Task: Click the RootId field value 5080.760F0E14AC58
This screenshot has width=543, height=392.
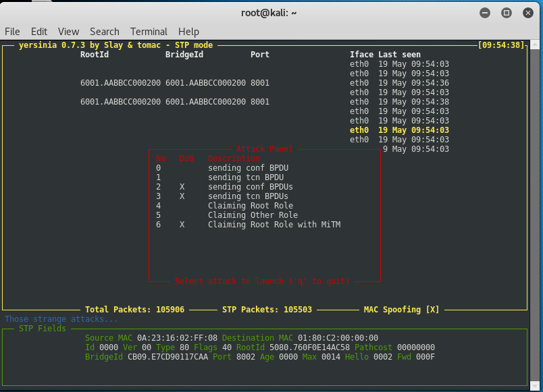Action: [309, 347]
